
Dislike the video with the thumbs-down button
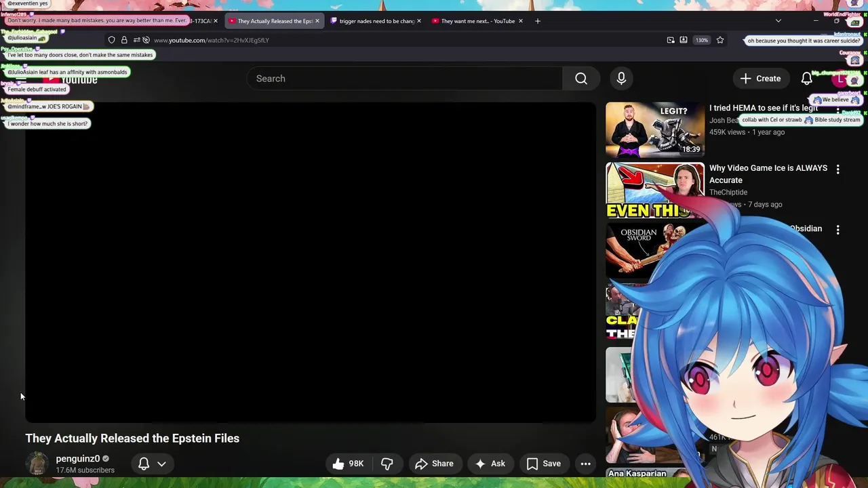pos(387,464)
